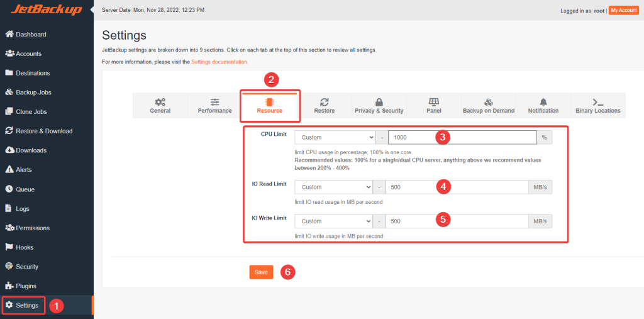
Task: Click the Resource chip icon
Action: (270, 102)
